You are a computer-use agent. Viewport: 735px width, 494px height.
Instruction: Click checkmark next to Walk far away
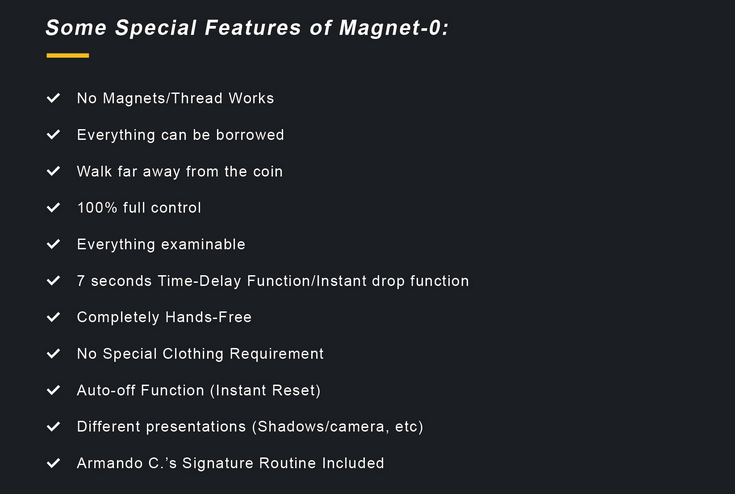pos(53,171)
